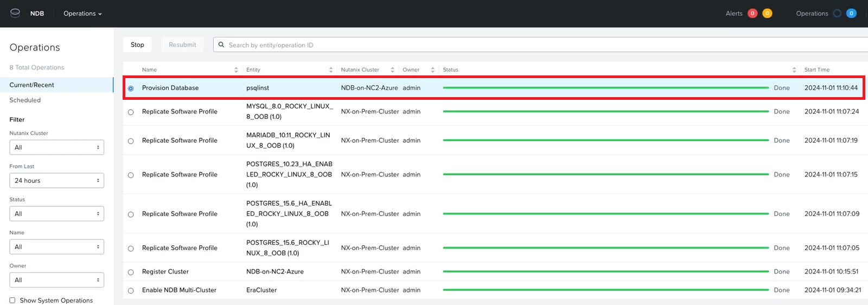
Task: Click the NDB-on-NC2-Azure cluster cell in first row
Action: (369, 87)
